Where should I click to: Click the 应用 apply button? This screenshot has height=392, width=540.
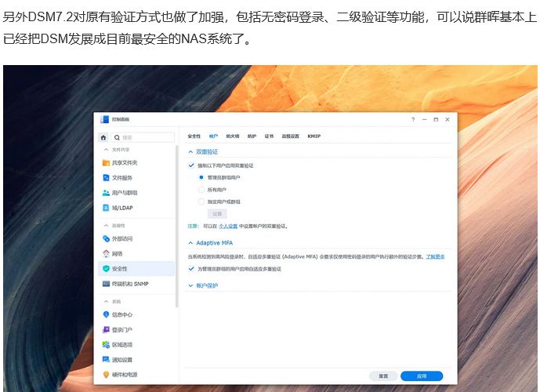422,376
